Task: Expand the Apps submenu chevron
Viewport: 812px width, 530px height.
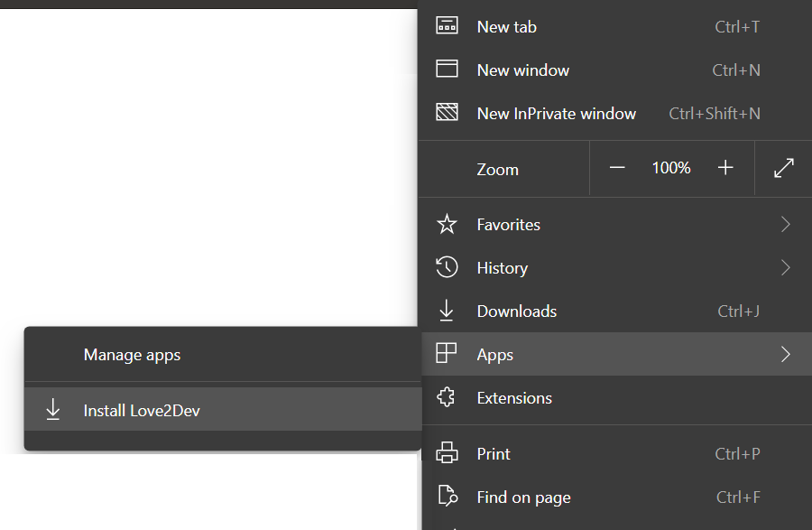Action: [785, 354]
